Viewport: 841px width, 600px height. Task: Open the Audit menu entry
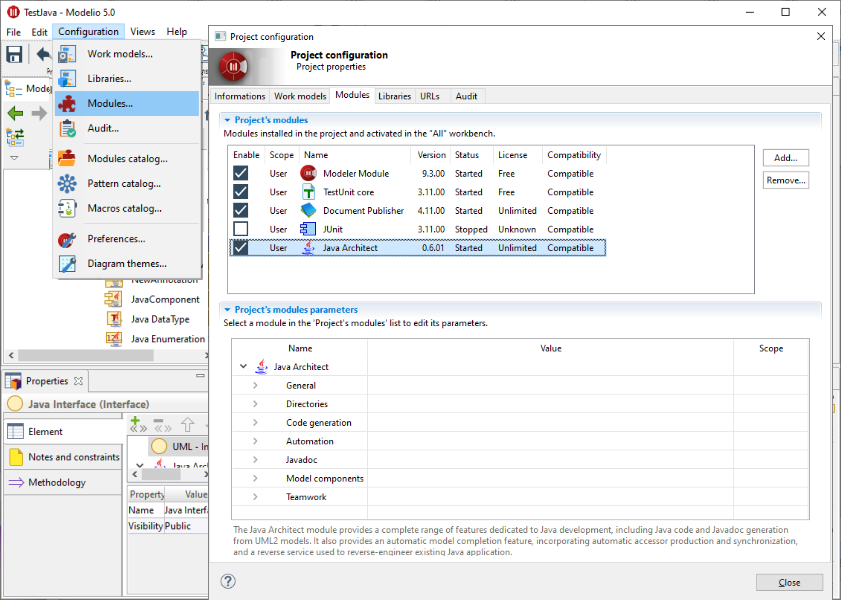point(127,128)
